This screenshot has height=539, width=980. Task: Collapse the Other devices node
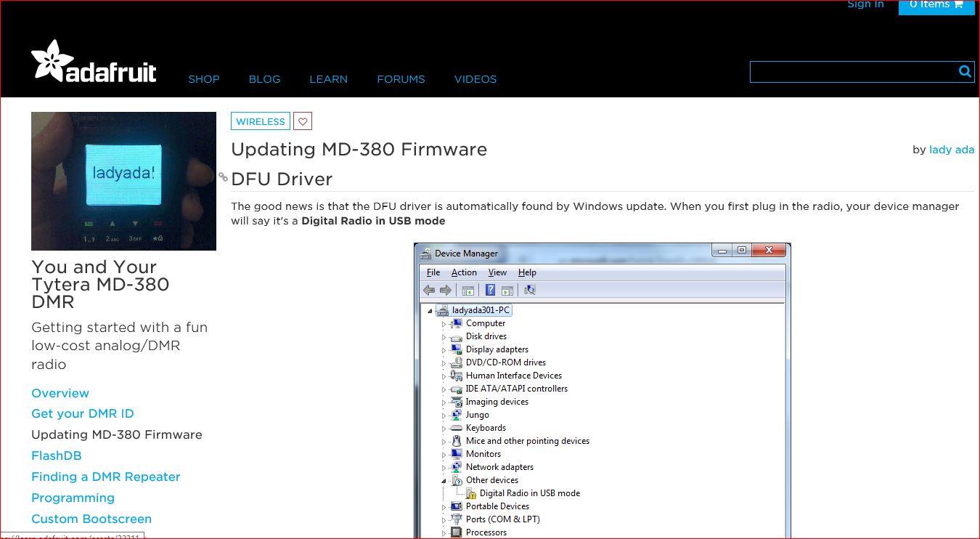pyautogui.click(x=444, y=481)
